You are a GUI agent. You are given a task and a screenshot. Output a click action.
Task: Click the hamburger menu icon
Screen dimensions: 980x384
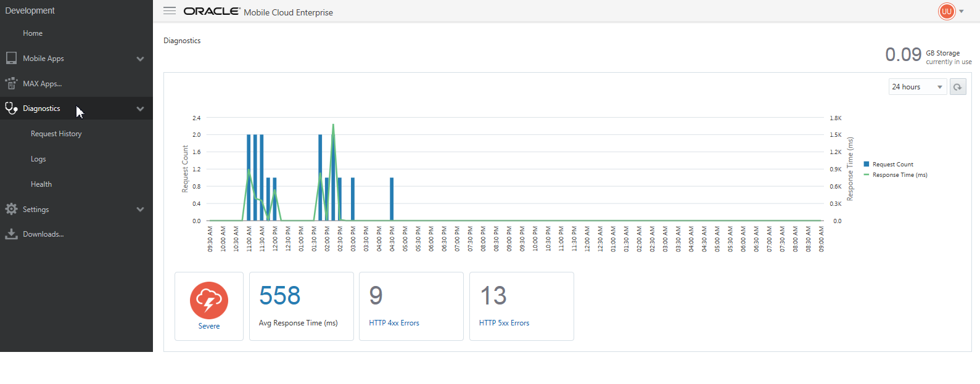170,11
